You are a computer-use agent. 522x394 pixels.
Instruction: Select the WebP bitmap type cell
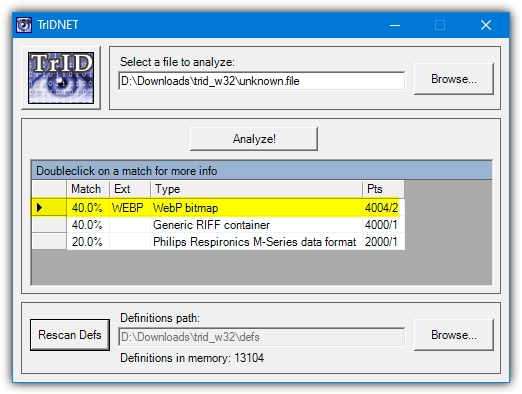256,208
